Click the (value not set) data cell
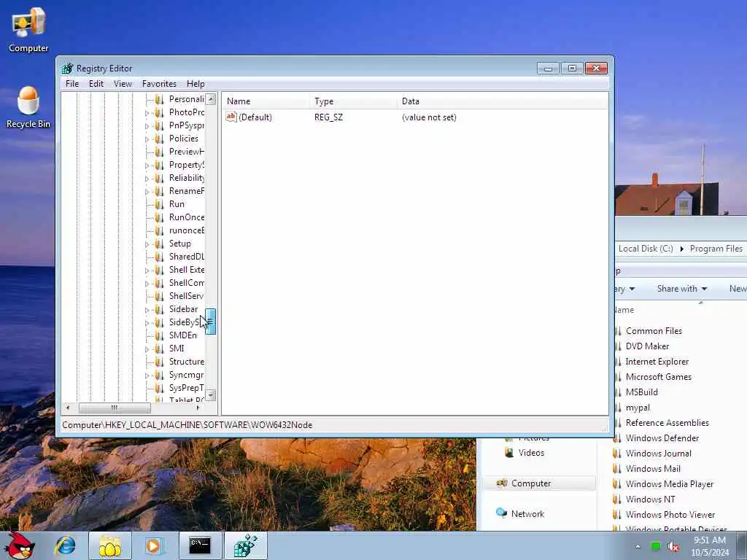Screen dimensions: 747x560 (x=429, y=117)
